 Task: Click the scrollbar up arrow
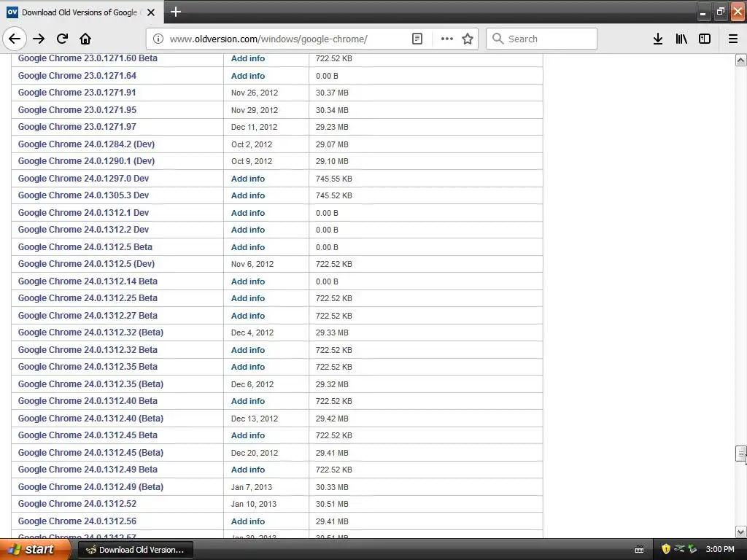click(741, 60)
